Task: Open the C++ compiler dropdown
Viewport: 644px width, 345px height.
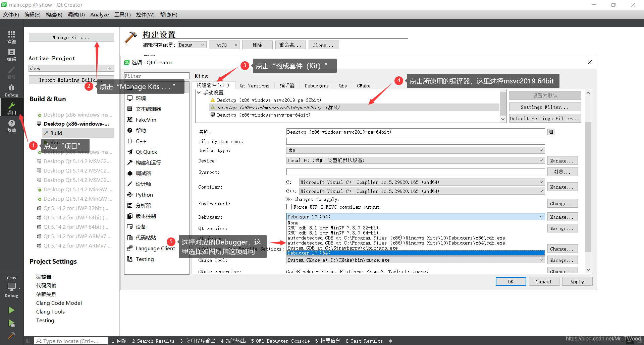Action: pyautogui.click(x=422, y=191)
